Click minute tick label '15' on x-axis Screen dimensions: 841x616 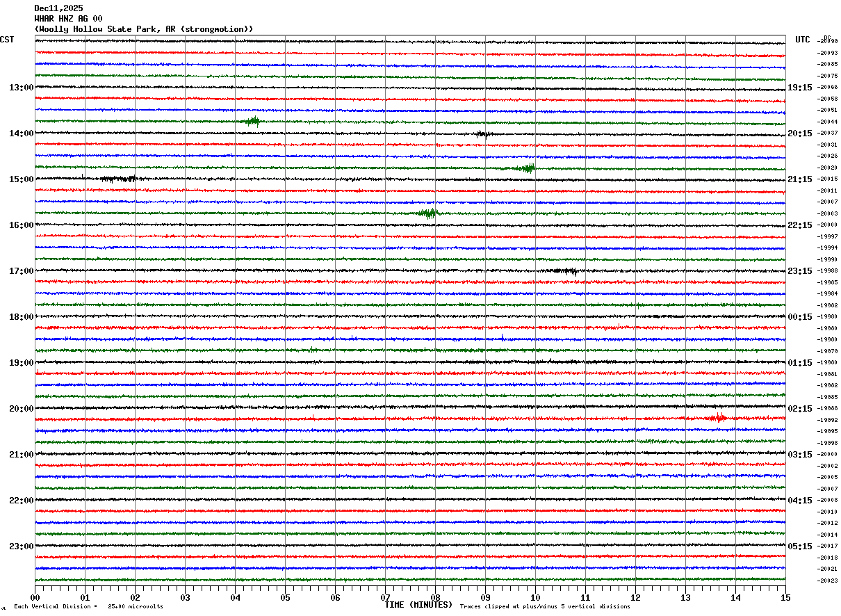[x=785, y=597]
